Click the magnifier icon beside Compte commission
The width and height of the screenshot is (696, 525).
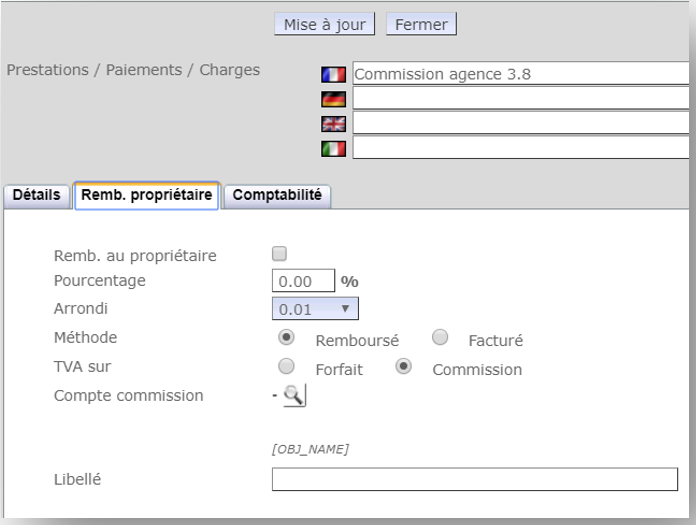293,396
